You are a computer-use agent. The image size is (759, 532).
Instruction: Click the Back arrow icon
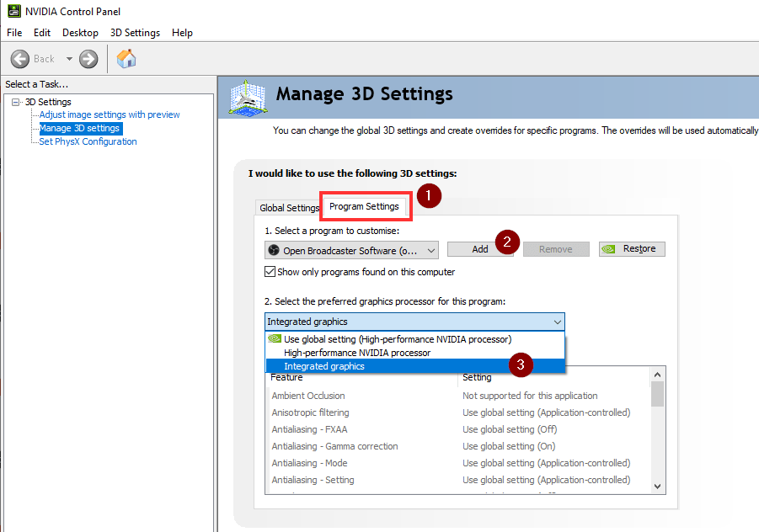20,59
